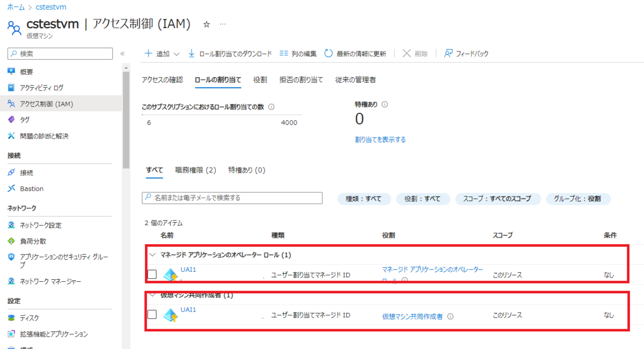Collapse the sidebar with double chevron icon
Image resolution: width=644 pixels, height=349 pixels.
122,54
